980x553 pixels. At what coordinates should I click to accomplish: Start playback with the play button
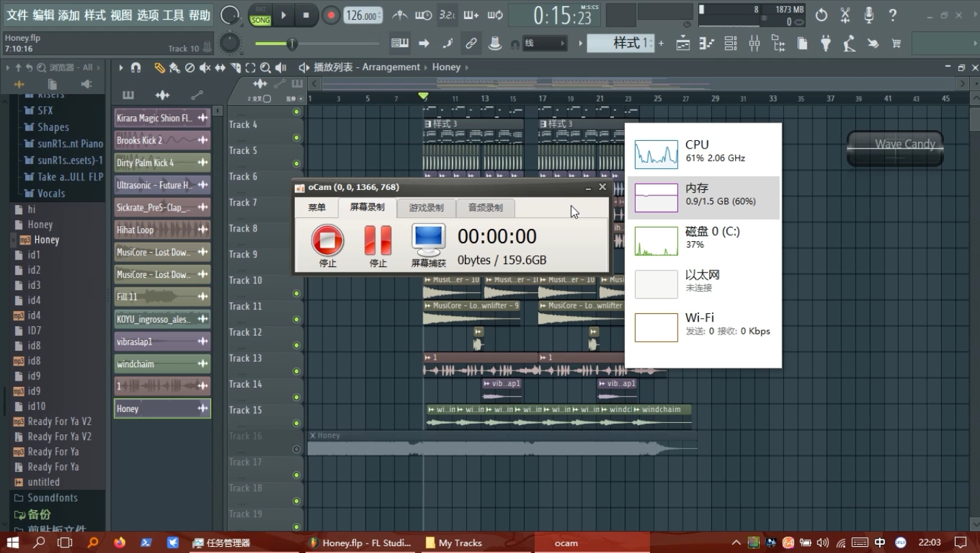click(284, 15)
